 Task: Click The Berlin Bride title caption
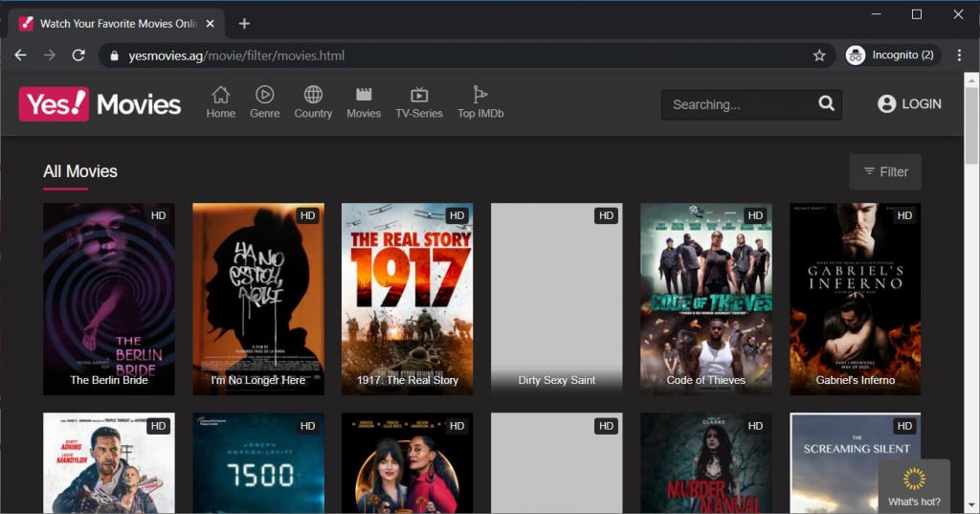click(109, 380)
